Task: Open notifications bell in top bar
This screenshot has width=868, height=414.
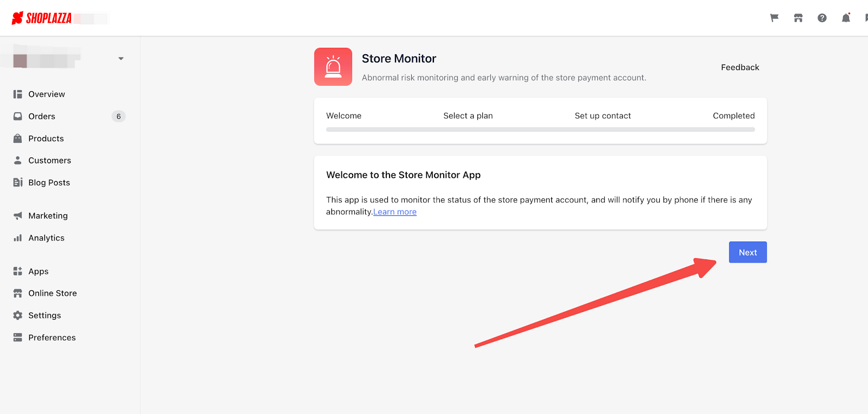Action: (846, 18)
